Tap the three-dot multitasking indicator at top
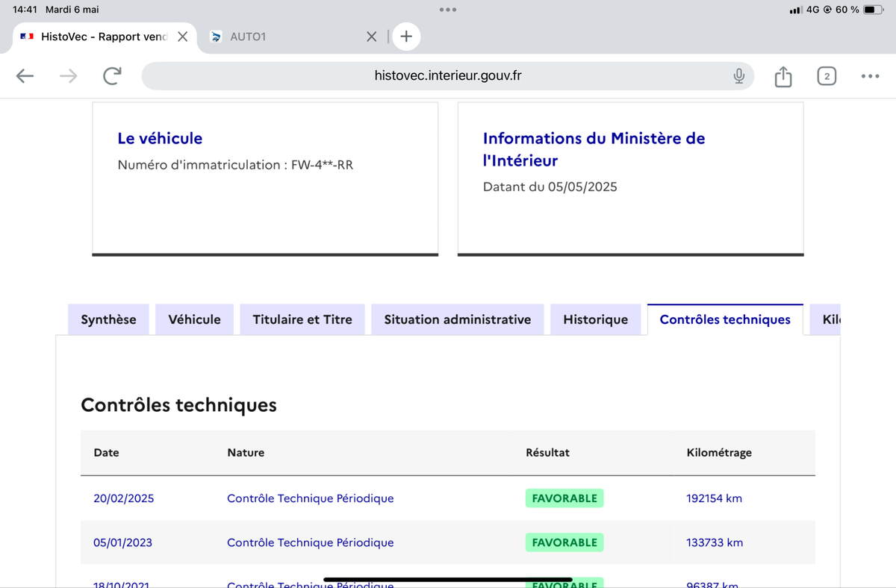This screenshot has width=896, height=588. 448,10
